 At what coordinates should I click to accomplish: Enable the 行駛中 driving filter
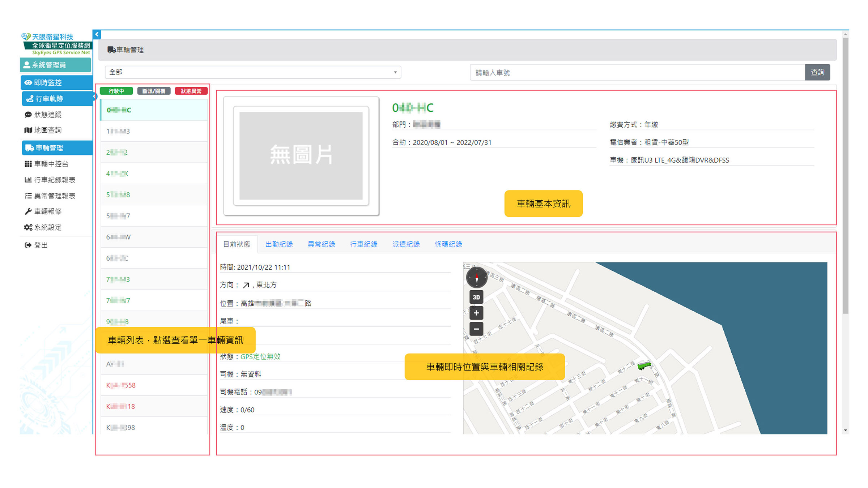116,91
